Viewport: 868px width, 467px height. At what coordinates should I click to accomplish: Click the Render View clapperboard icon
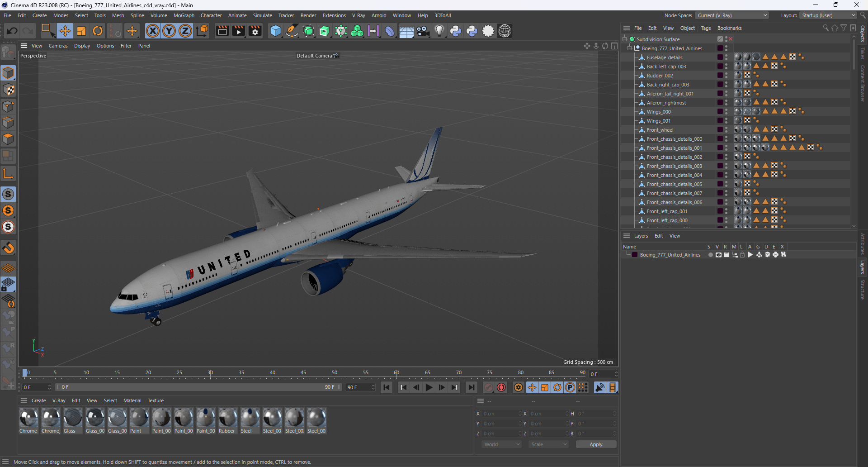[222, 31]
